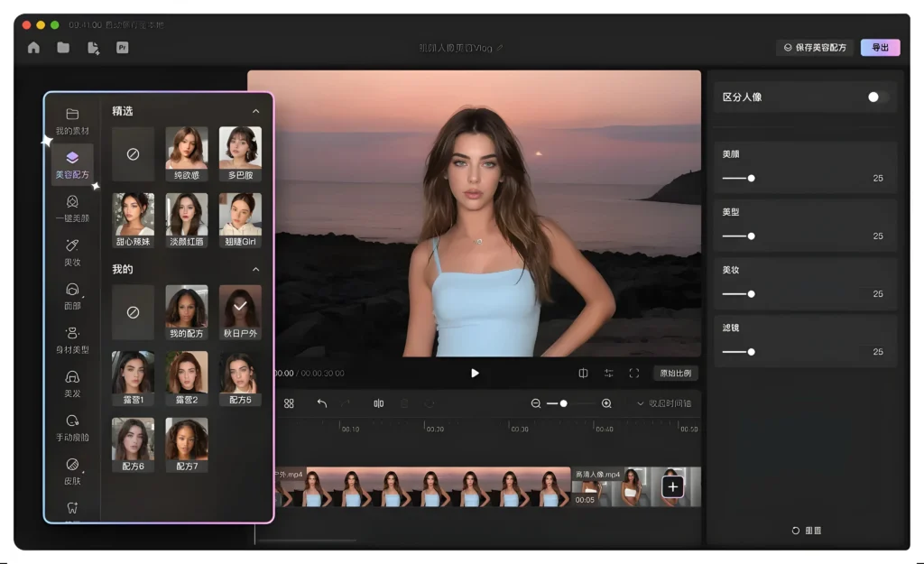Deselect the checked 秋日户外 recipe
Viewport: 924px width, 564px height.
(x=239, y=311)
